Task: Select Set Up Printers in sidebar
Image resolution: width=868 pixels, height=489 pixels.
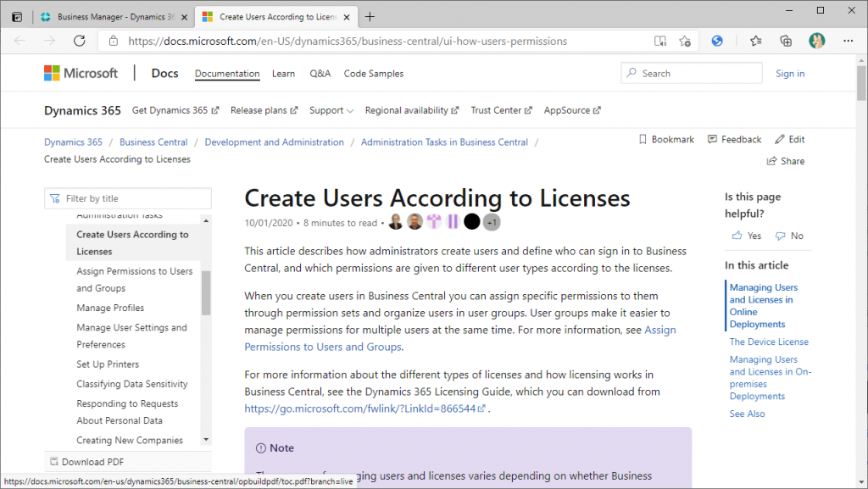Action: tap(108, 364)
